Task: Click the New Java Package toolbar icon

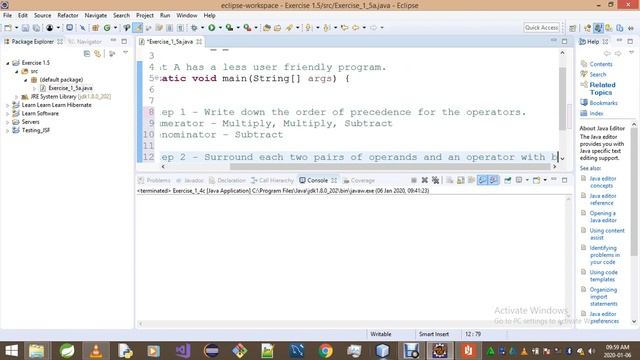Action: coord(96,28)
